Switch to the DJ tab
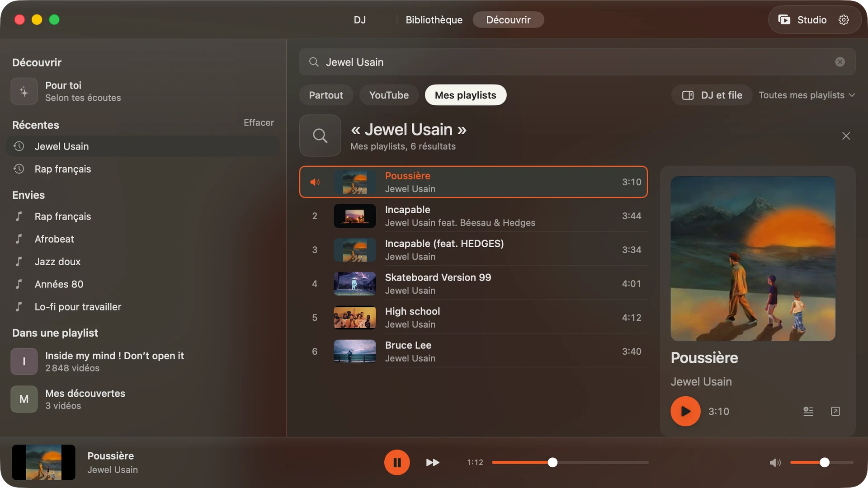 360,20
